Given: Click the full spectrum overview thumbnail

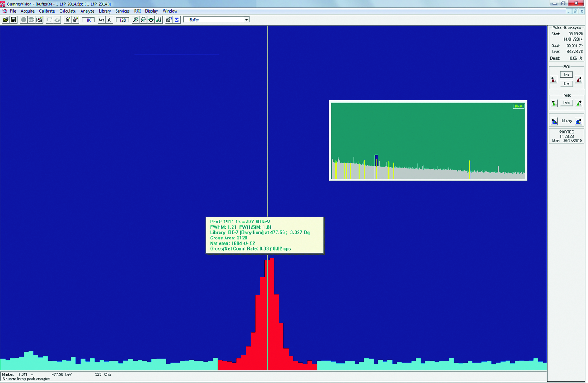Looking at the screenshot, I should [x=428, y=141].
